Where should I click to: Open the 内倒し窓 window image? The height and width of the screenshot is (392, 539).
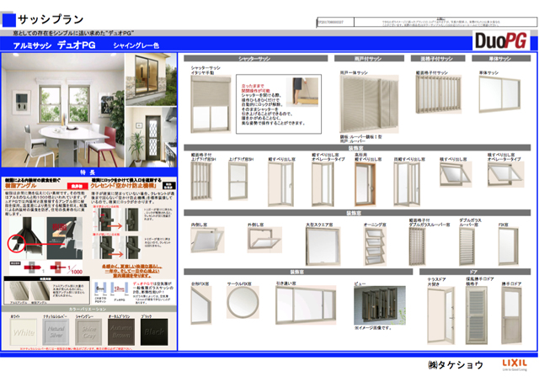[x=208, y=240]
